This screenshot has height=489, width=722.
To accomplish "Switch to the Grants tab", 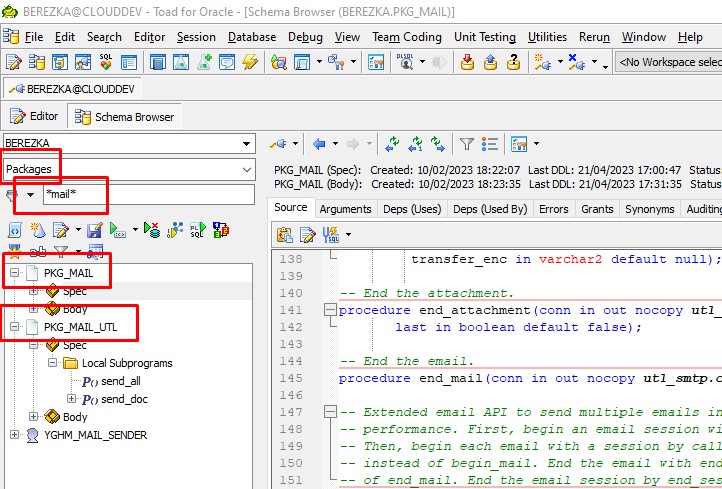I will (x=597, y=209).
